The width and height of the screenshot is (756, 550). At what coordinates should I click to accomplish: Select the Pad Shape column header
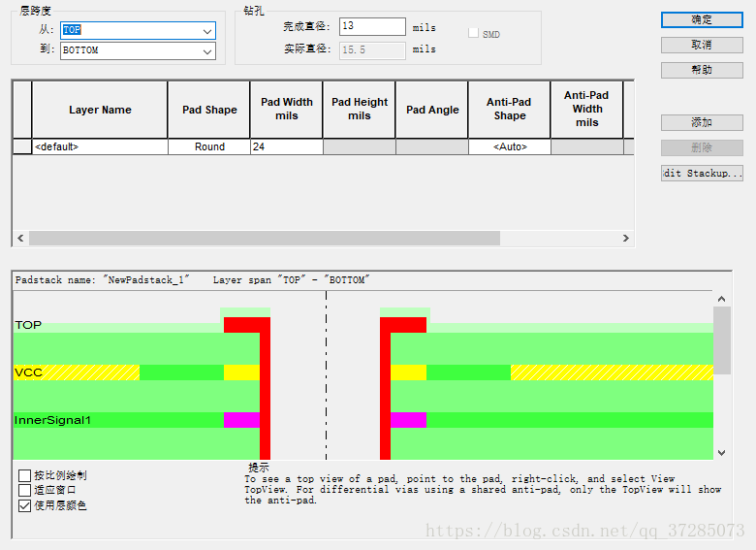[x=209, y=110]
